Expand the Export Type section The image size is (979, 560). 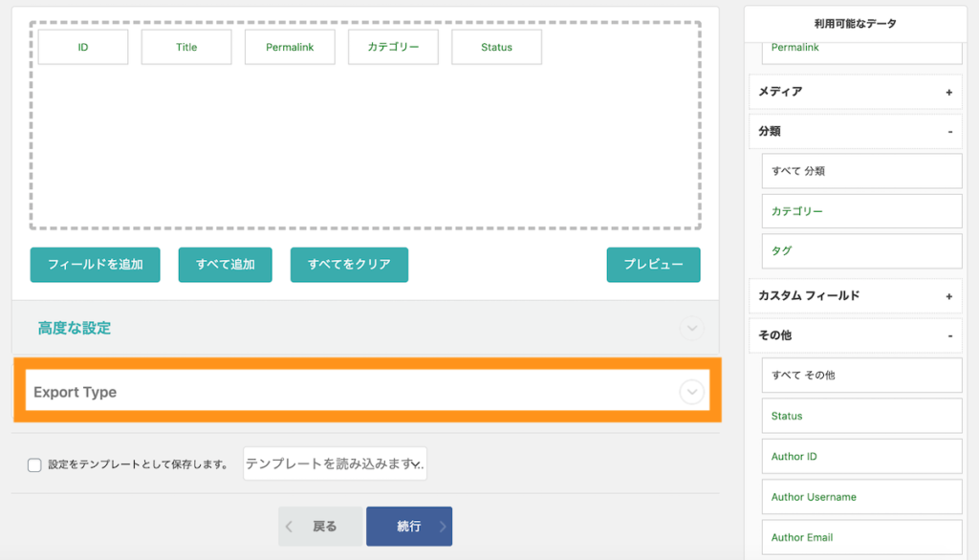[690, 391]
